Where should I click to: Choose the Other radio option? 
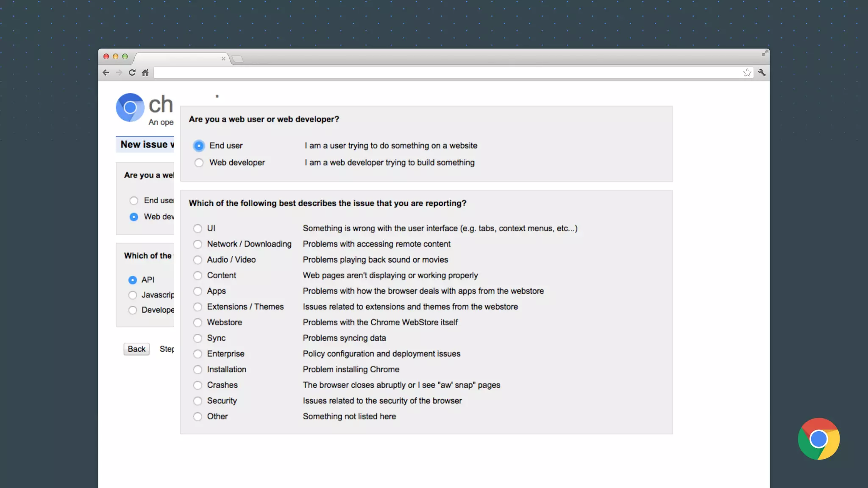(x=198, y=417)
